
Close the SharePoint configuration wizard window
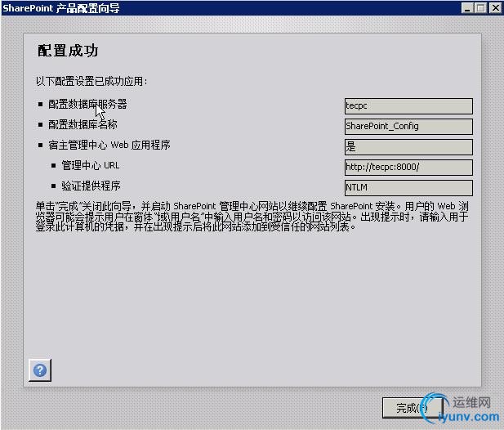pyautogui.click(x=495, y=7)
